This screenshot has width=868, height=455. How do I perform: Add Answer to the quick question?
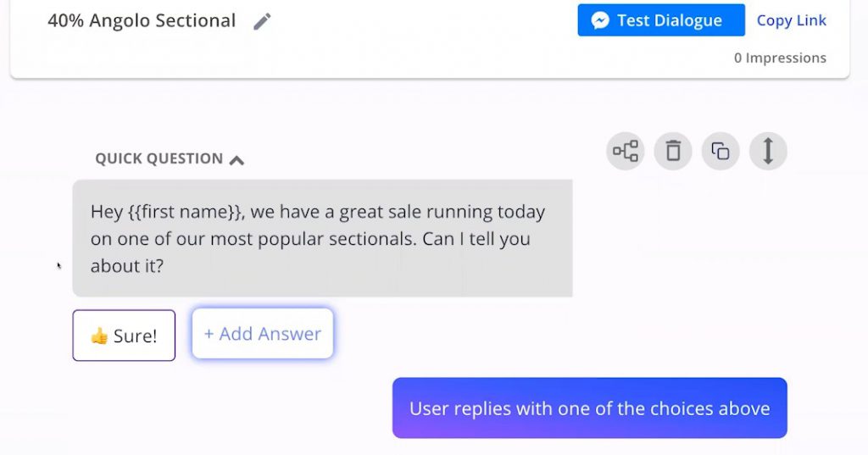click(x=263, y=334)
